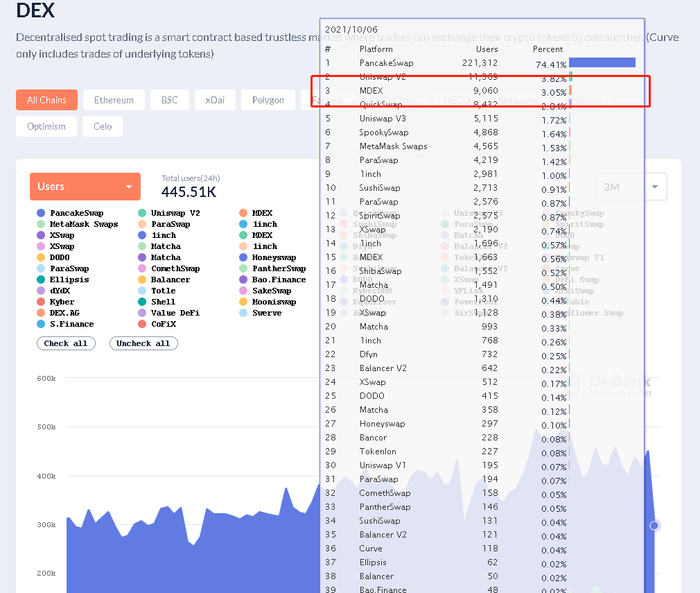Click the blue PancakeSwap percent bar

click(602, 62)
